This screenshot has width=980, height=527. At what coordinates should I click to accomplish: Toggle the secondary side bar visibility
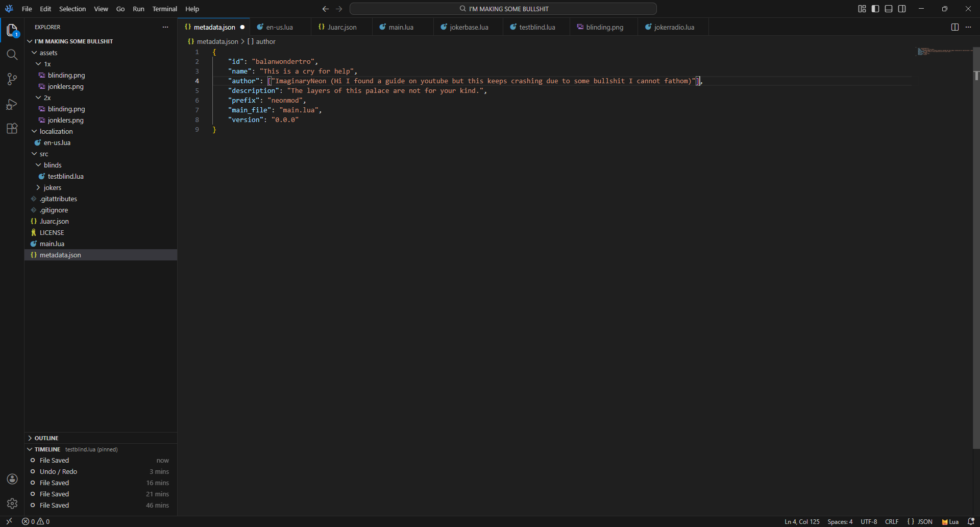click(902, 9)
